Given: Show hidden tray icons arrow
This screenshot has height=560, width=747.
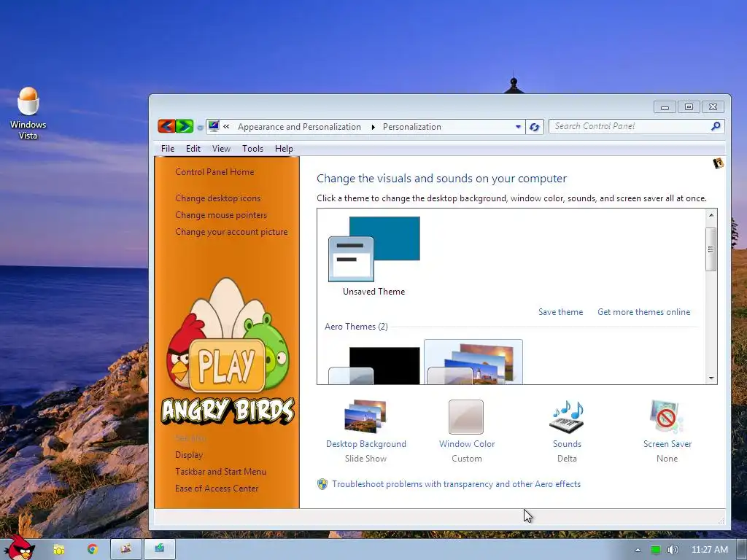Looking at the screenshot, I should [x=638, y=550].
